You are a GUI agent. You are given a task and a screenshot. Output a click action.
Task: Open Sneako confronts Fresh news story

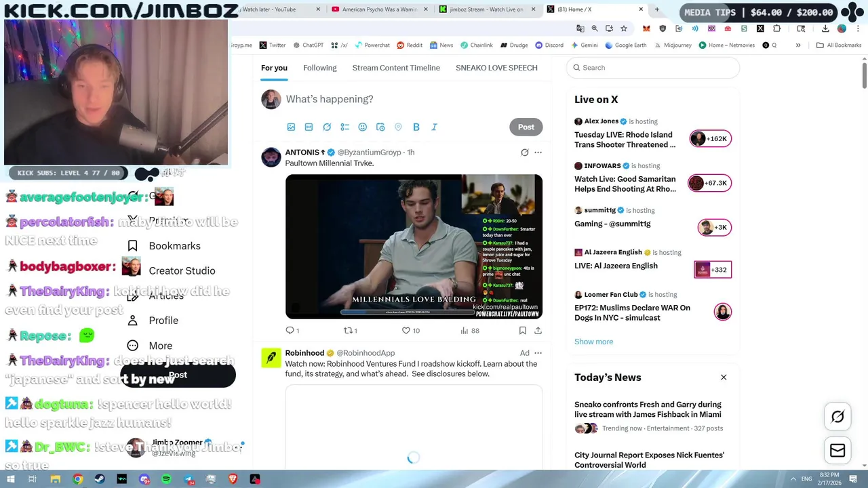point(653,415)
